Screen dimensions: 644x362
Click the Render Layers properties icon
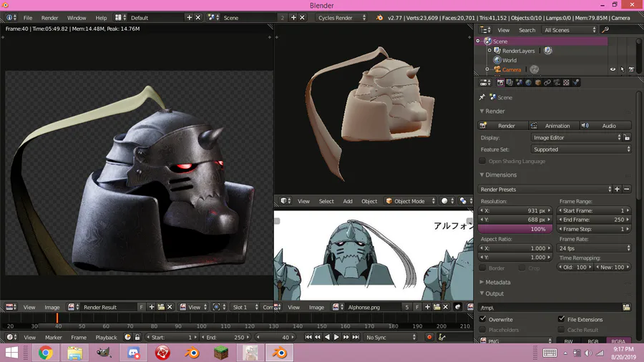pyautogui.click(x=509, y=82)
